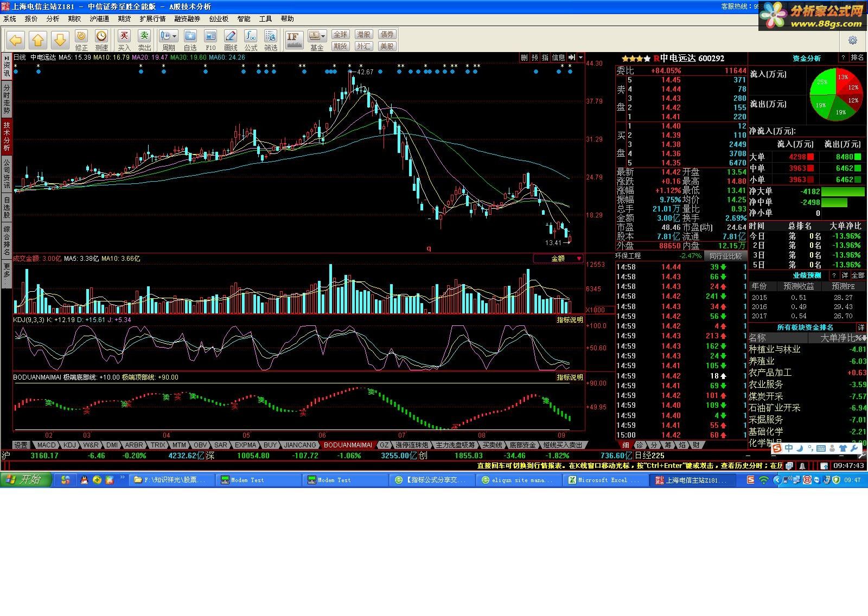This screenshot has height=616, width=868.
Task: Click the up arrow previous-stock icon
Action: click(x=38, y=40)
